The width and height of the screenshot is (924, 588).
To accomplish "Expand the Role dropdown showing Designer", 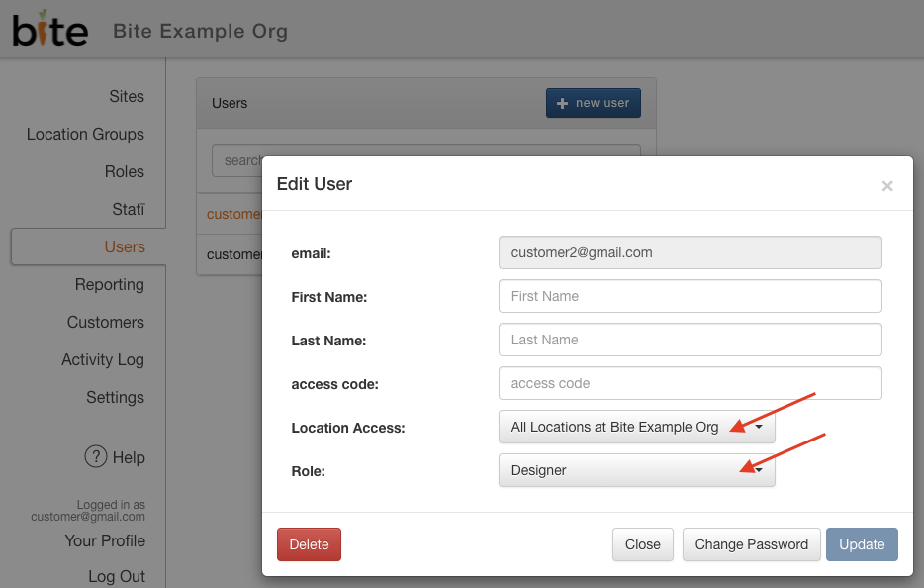I will pyautogui.click(x=636, y=470).
